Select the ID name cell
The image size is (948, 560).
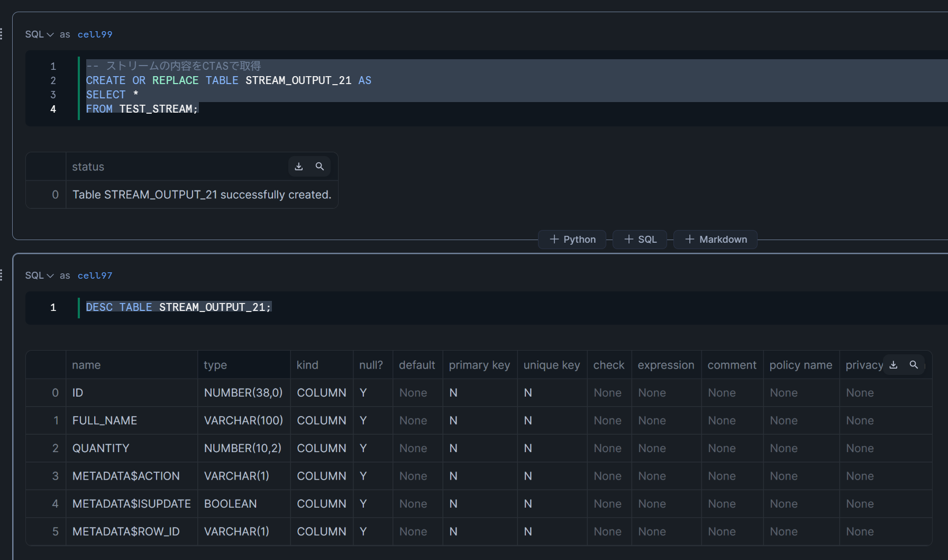[x=132, y=393]
